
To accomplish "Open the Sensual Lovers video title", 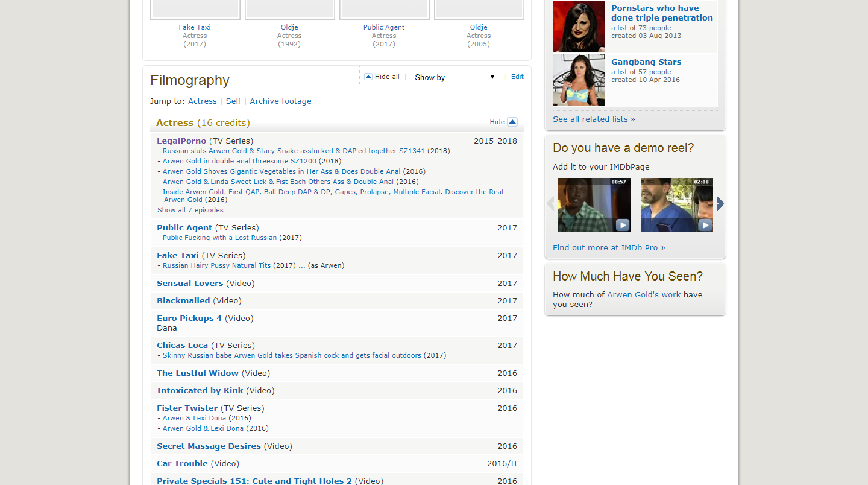I will (190, 284).
